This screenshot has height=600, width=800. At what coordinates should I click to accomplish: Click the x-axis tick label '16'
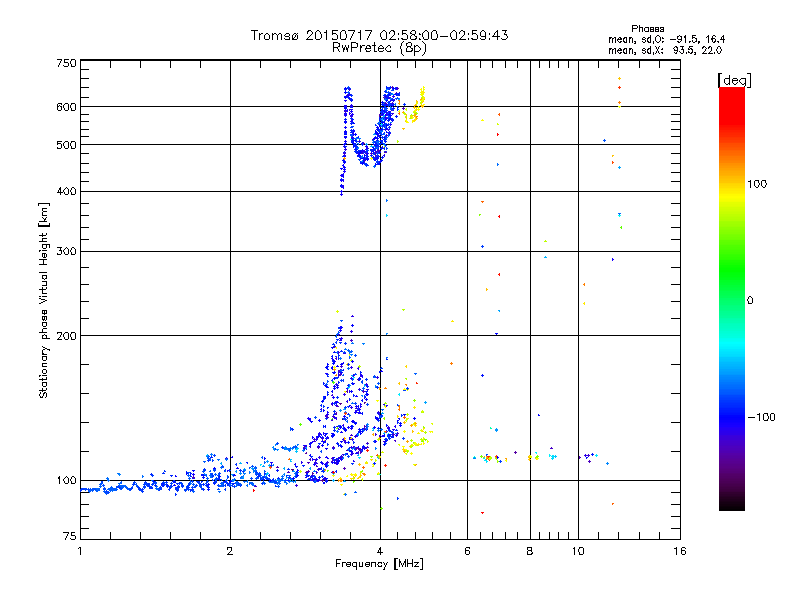click(680, 551)
